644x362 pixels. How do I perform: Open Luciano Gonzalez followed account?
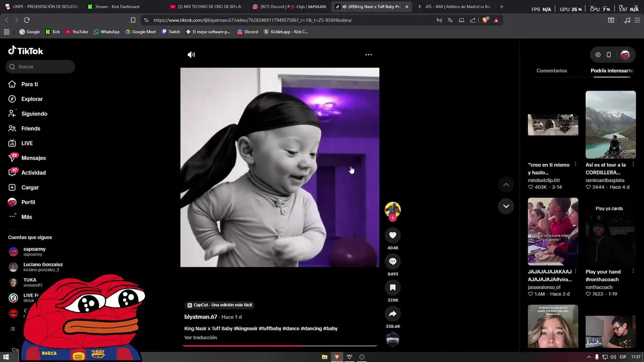pyautogui.click(x=43, y=267)
